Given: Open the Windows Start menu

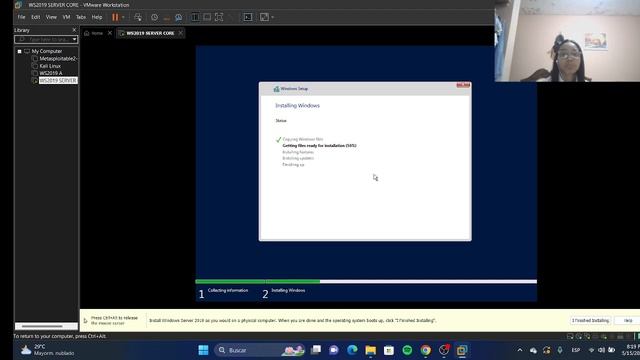Looking at the screenshot, I should tap(203, 350).
